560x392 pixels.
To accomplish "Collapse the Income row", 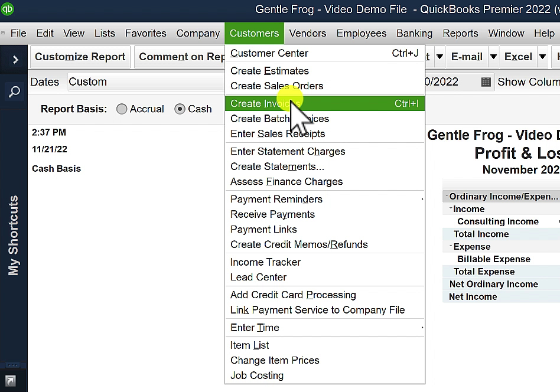I will (x=451, y=208).
